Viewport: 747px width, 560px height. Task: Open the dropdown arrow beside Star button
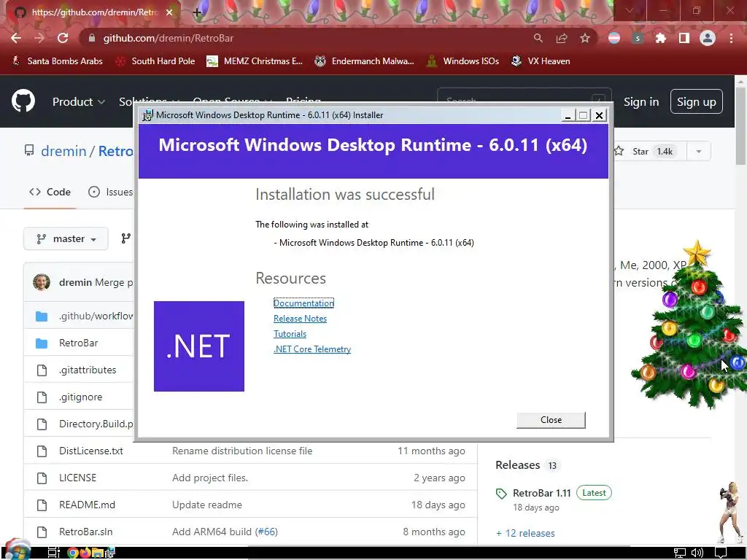pyautogui.click(x=699, y=152)
